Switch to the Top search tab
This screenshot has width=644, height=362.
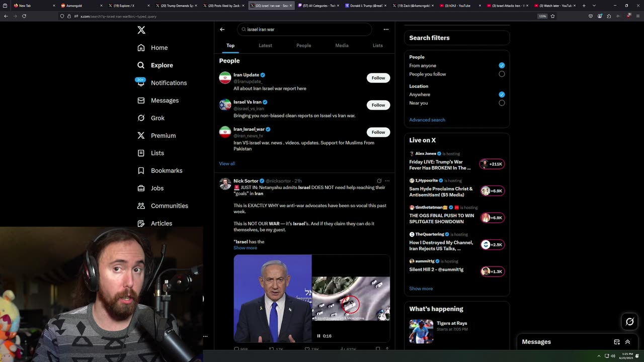pos(230,45)
